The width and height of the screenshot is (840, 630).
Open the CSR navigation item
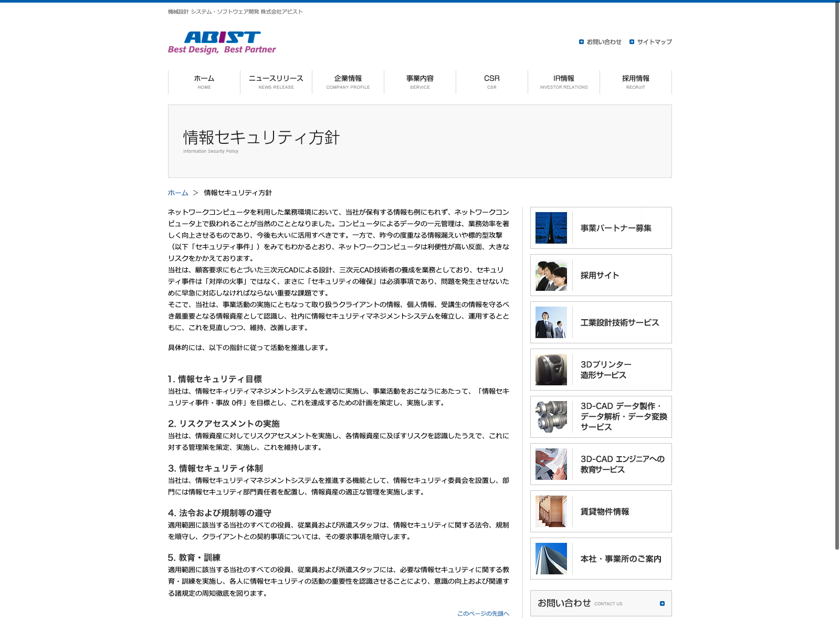click(x=492, y=82)
